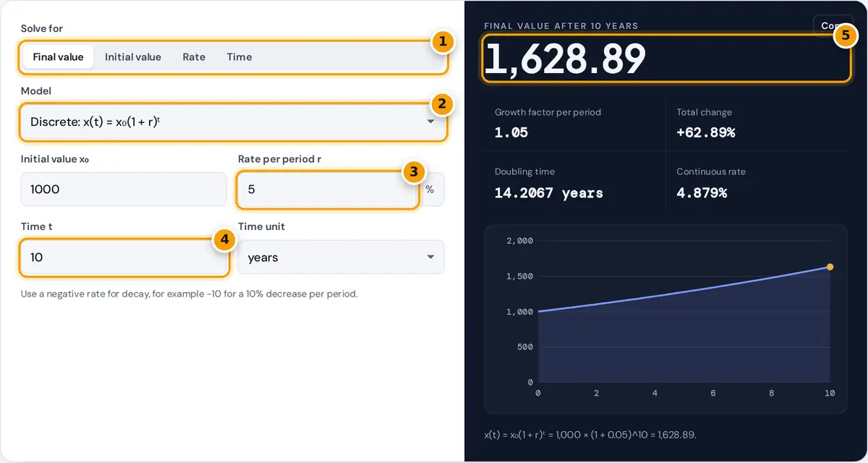This screenshot has width=868, height=463.
Task: Click the 2,000 y-axis label
Action: 519,241
